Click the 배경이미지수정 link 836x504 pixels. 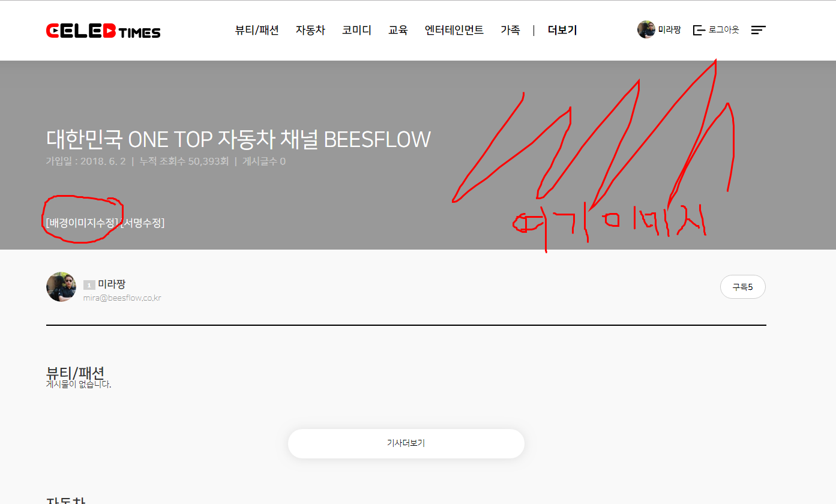click(82, 223)
